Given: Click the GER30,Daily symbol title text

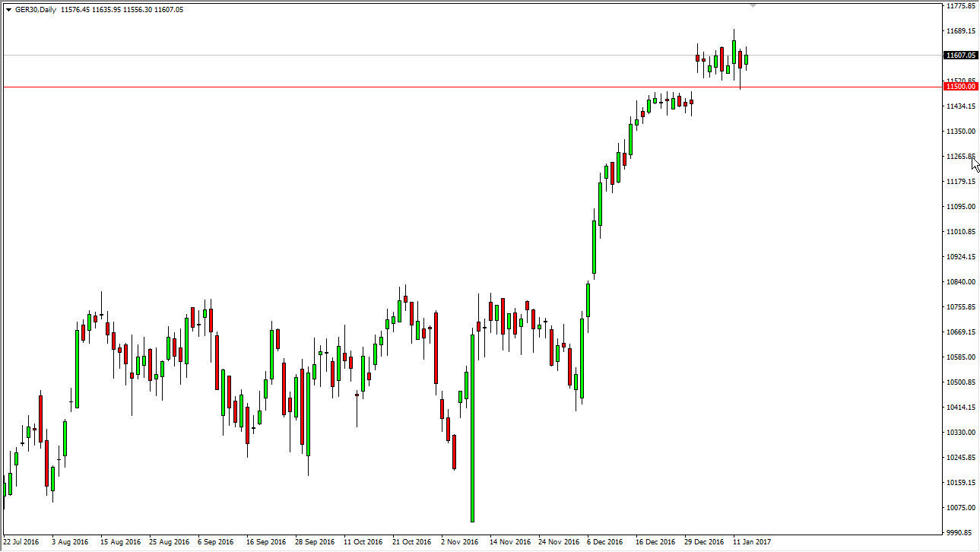Looking at the screenshot, I should [x=34, y=10].
